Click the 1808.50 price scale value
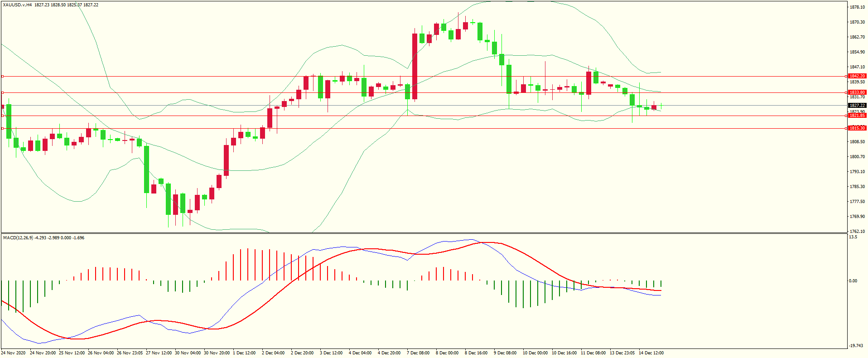The height and width of the screenshot is (358, 868). tap(857, 142)
